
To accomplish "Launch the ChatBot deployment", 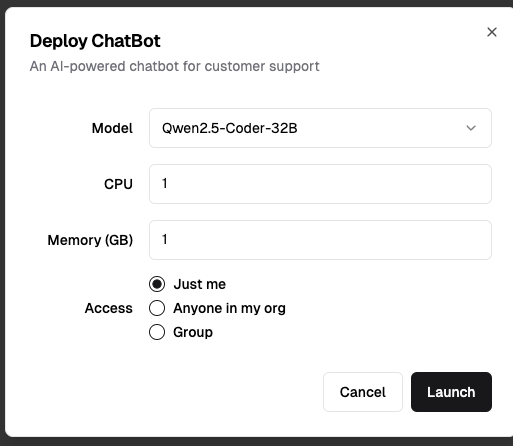I will (x=451, y=392).
